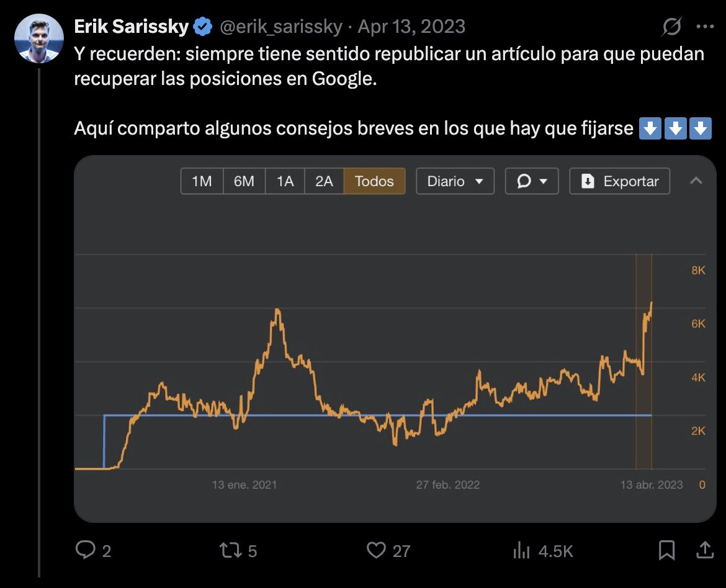
Task: Click the annotations speech-bubble icon on chart toolbar
Action: point(524,181)
